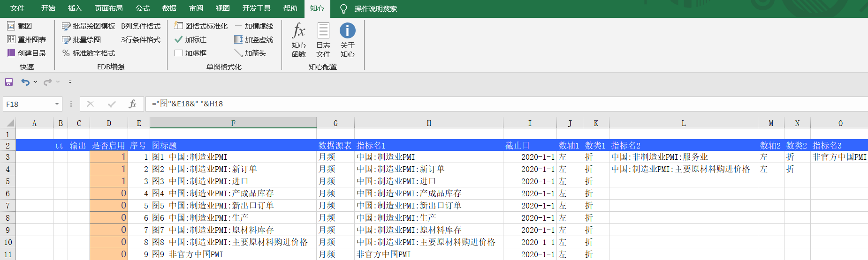Click the 图标题 header cell
This screenshot has width=868, height=260.
[x=233, y=145]
